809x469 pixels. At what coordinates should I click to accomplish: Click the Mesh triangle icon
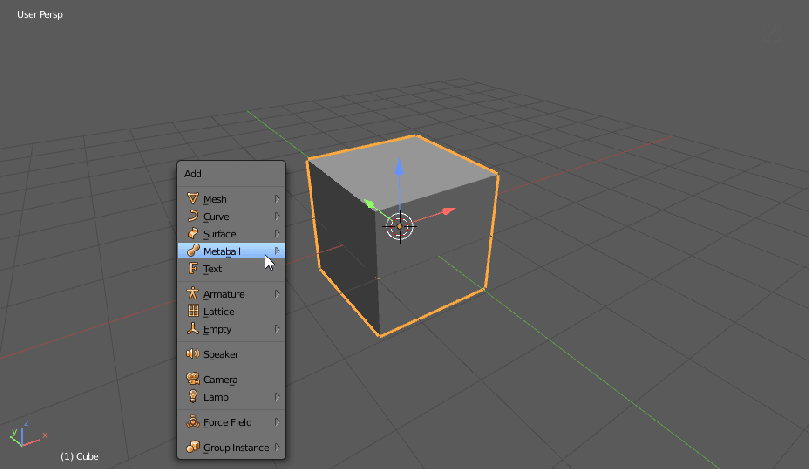pyautogui.click(x=193, y=199)
